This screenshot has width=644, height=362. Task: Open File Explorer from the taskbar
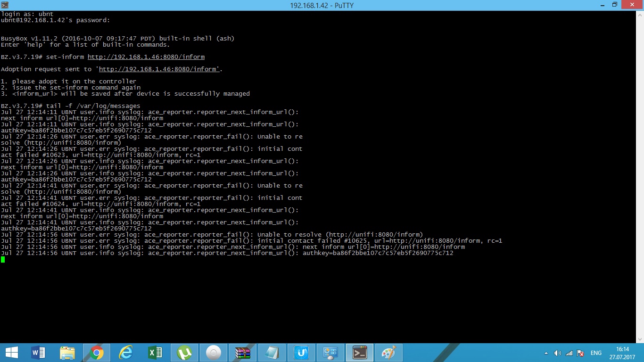(x=67, y=353)
